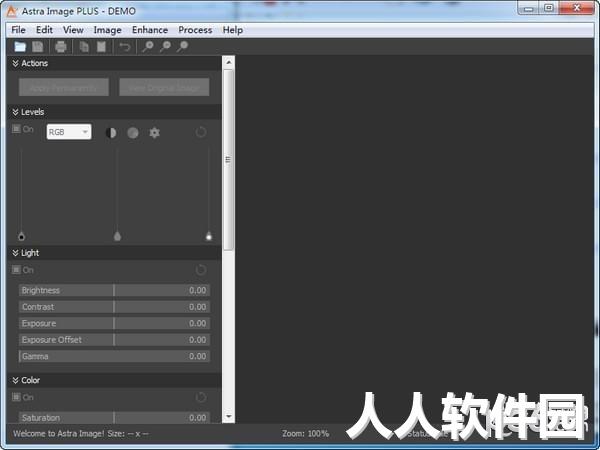Toggle Light On checkbox

pos(16,270)
